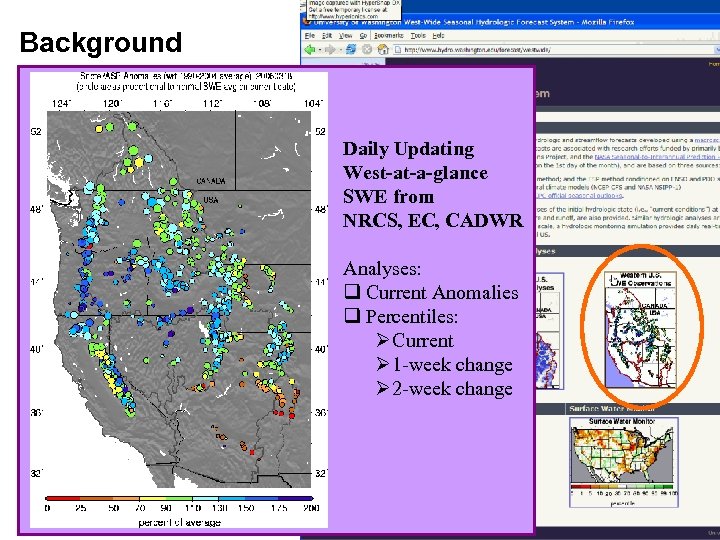
Task: Open the Bookmarks menu in Firefox
Action: click(388, 36)
